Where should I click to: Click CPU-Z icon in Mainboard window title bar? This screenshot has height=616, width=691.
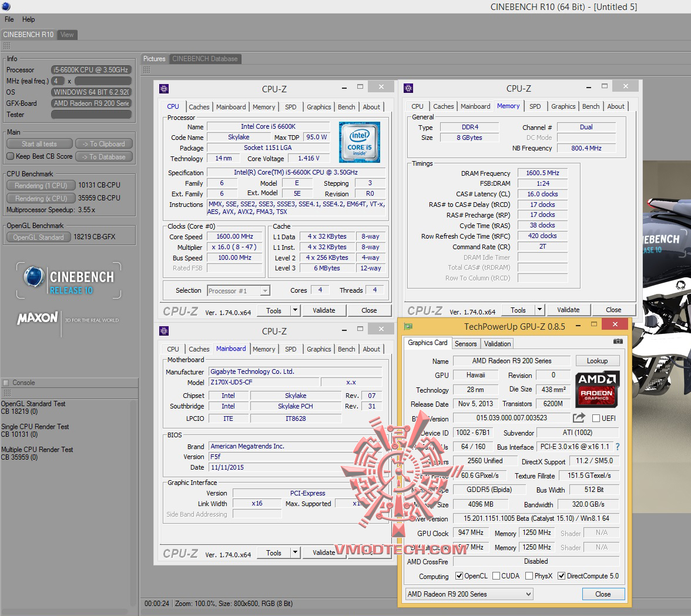(x=164, y=331)
